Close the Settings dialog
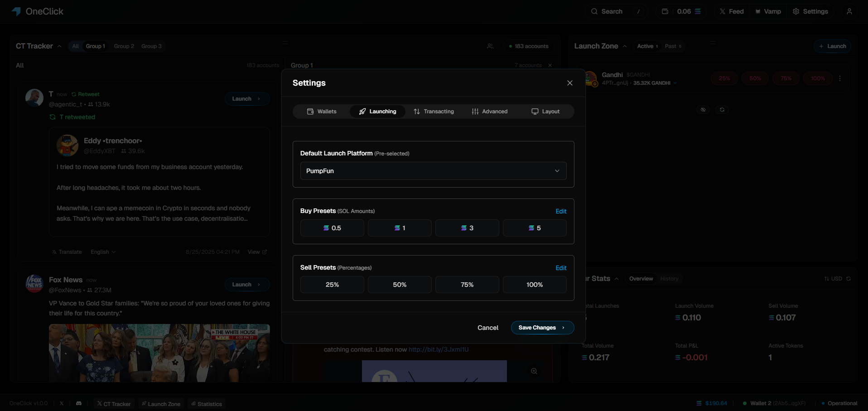This screenshot has height=411, width=868. pos(570,83)
